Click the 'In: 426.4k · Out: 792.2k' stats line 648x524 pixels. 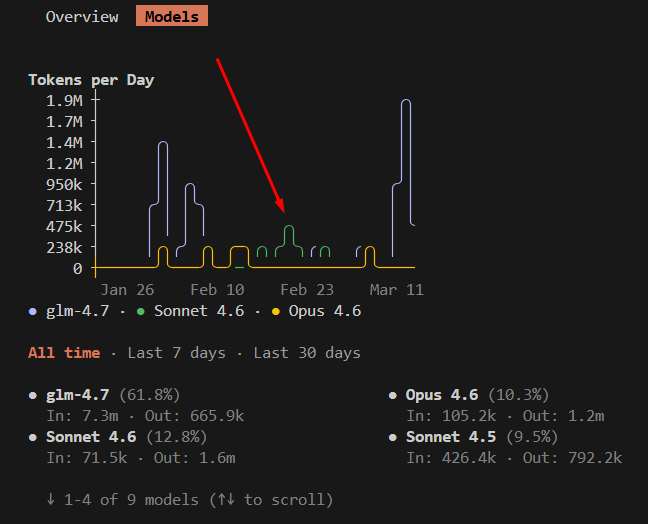click(514, 458)
